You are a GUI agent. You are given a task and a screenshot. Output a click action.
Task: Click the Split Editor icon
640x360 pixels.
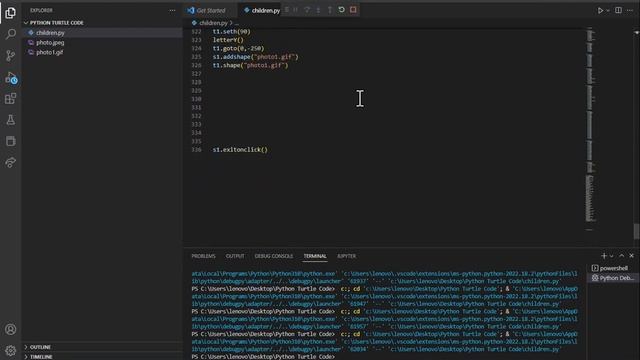click(618, 10)
